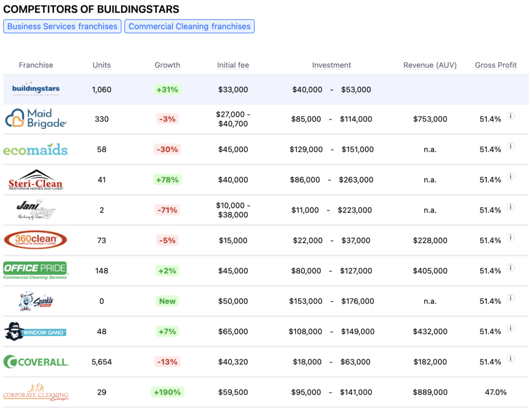
Task: Click the Office Pride logo
Action: (x=36, y=271)
